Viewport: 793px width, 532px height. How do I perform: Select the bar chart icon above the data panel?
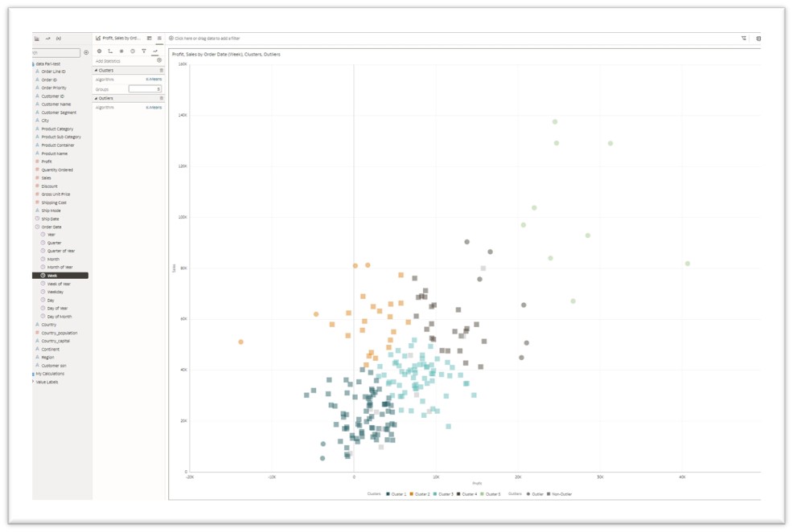click(x=37, y=39)
